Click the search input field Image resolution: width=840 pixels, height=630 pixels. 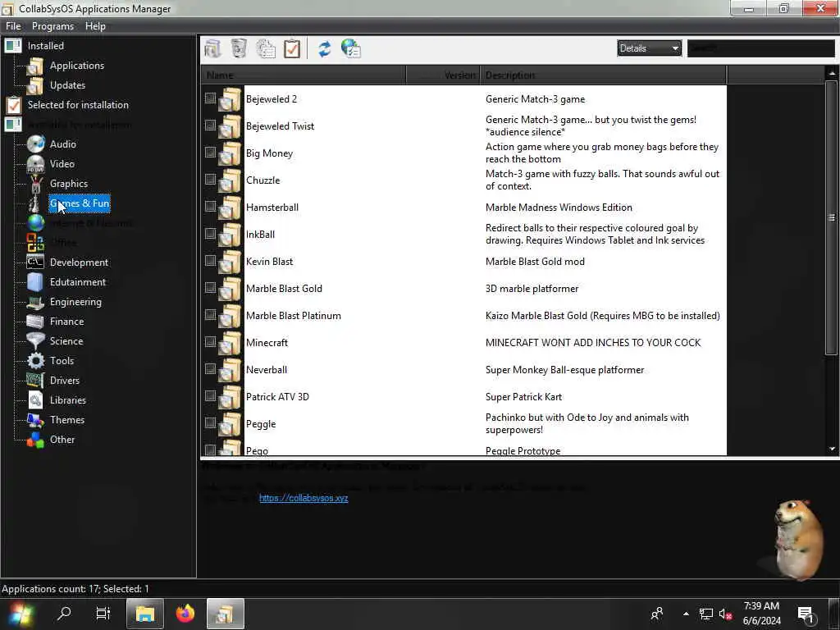coord(760,48)
